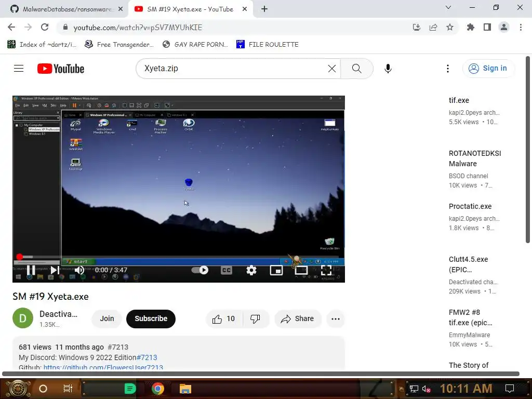Open Chrome extensions puzzle icon

pyautogui.click(x=470, y=27)
